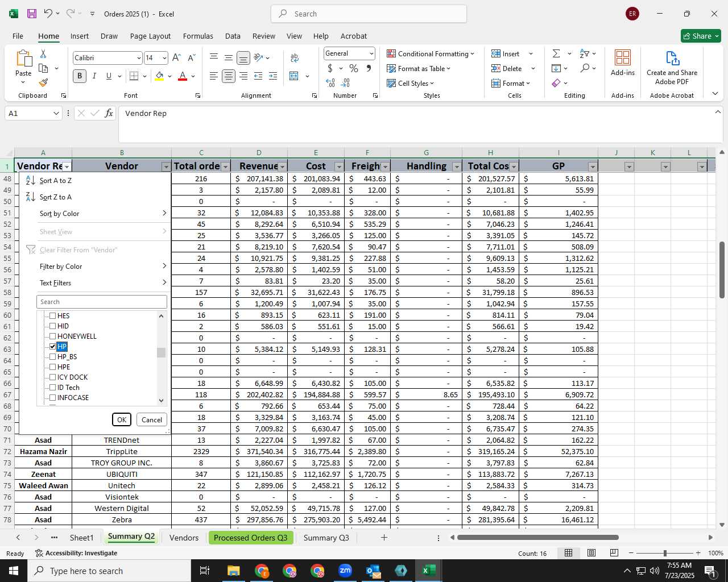This screenshot has height=582, width=728.
Task: Open the Data ribbon tab
Action: (x=233, y=36)
